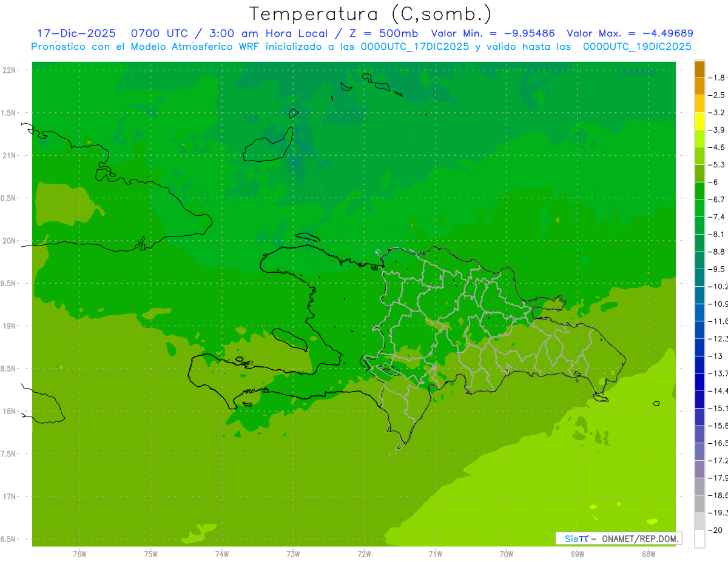Click the '-13' value on the color scale

pos(714,356)
